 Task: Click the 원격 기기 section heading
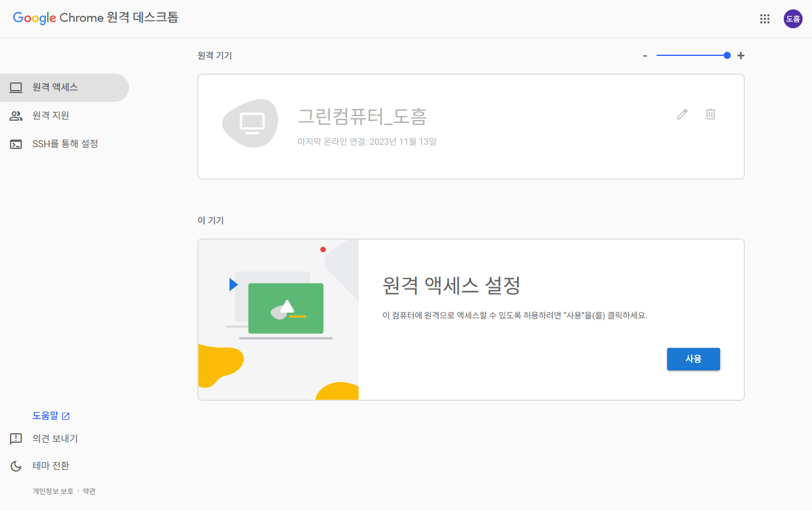[x=215, y=55]
